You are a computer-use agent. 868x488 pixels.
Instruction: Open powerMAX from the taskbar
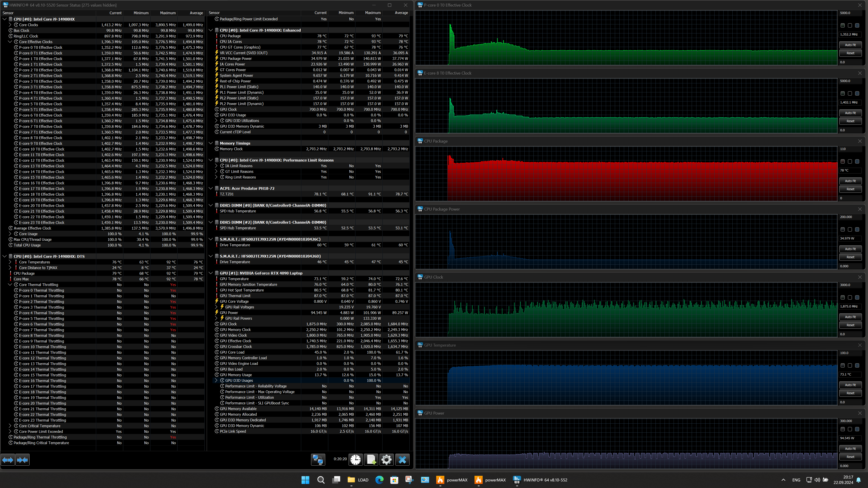pos(452,480)
